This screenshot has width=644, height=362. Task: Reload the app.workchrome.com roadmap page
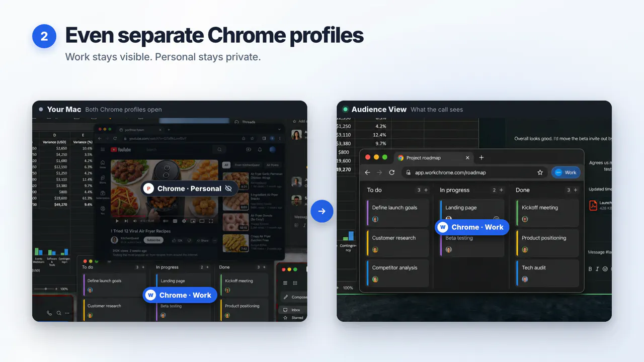point(392,172)
